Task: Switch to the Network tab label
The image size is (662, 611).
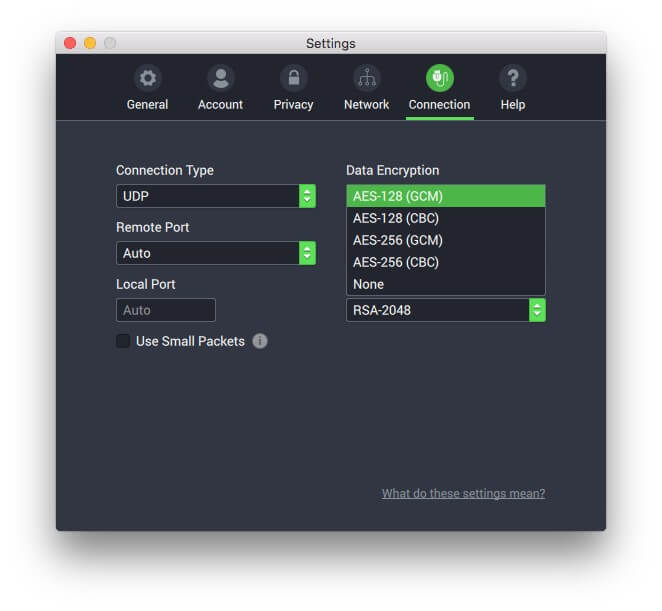Action: [x=366, y=104]
